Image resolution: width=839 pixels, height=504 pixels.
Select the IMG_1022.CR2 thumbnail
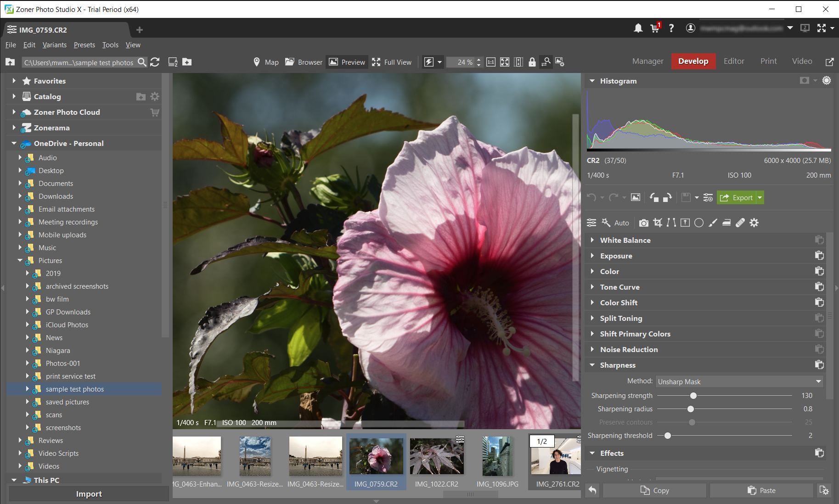coord(436,456)
